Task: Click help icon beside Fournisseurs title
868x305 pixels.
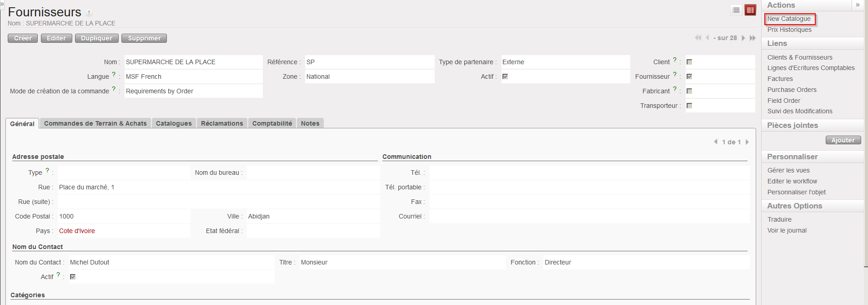Action: point(89,13)
